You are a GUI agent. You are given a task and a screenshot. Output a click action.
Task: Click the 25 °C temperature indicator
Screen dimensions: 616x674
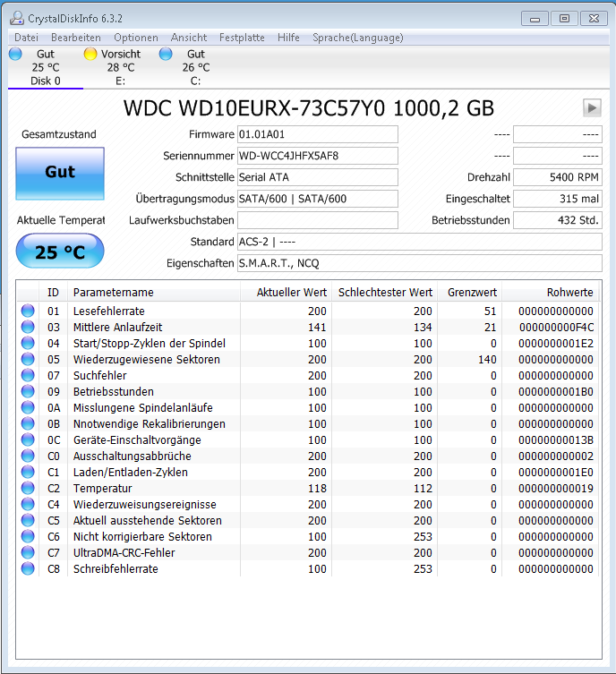click(x=60, y=251)
